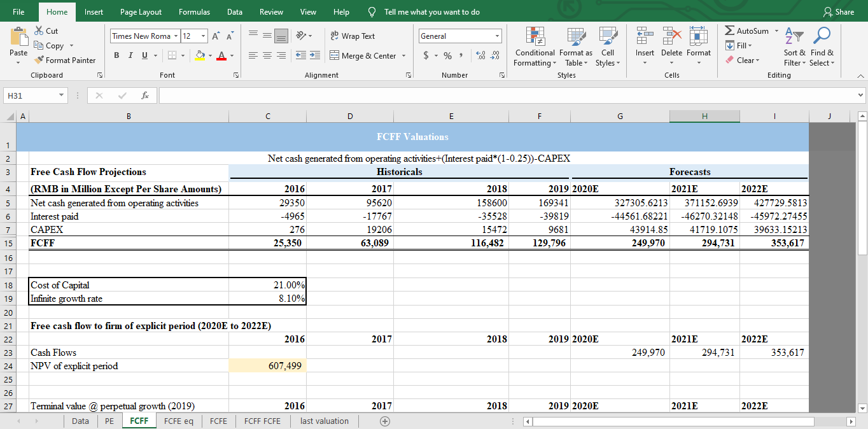
Task: Click the Insert Function fx icon
Action: (145, 95)
